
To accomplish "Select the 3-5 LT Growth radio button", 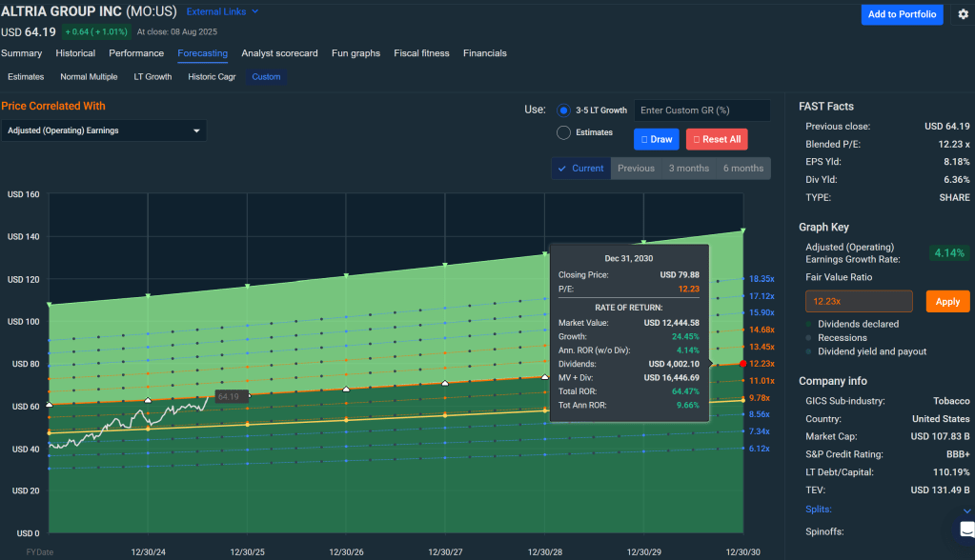I will point(563,110).
